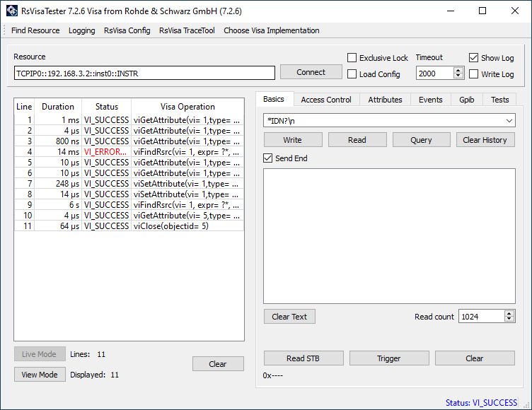532x410 pixels.
Task: Open the Find Resource menu
Action: pos(35,30)
